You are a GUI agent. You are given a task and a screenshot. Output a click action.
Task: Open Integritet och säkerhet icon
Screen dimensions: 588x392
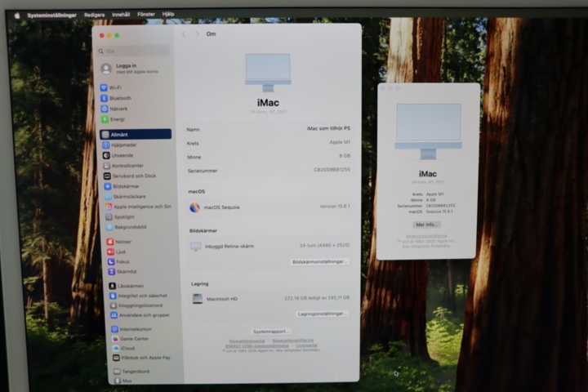point(113,296)
